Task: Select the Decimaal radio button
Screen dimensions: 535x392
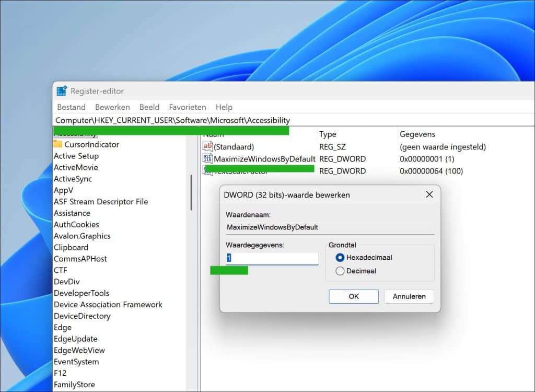Action: click(340, 271)
